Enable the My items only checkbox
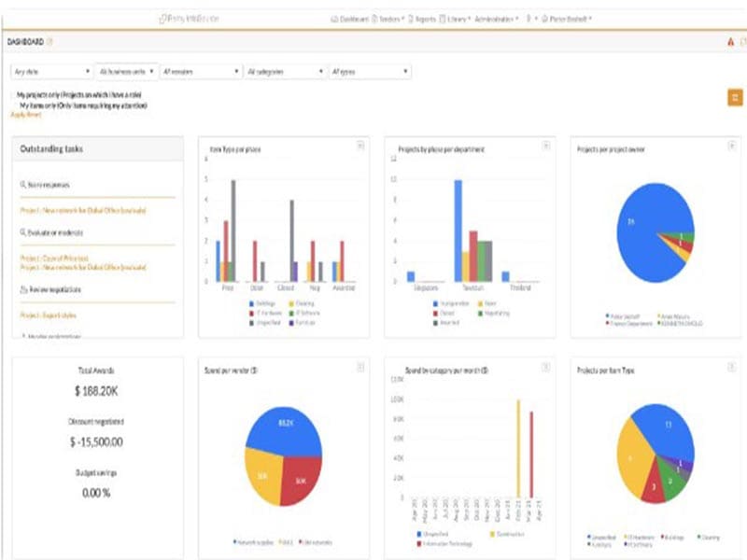The width and height of the screenshot is (747, 560). pos(13,105)
